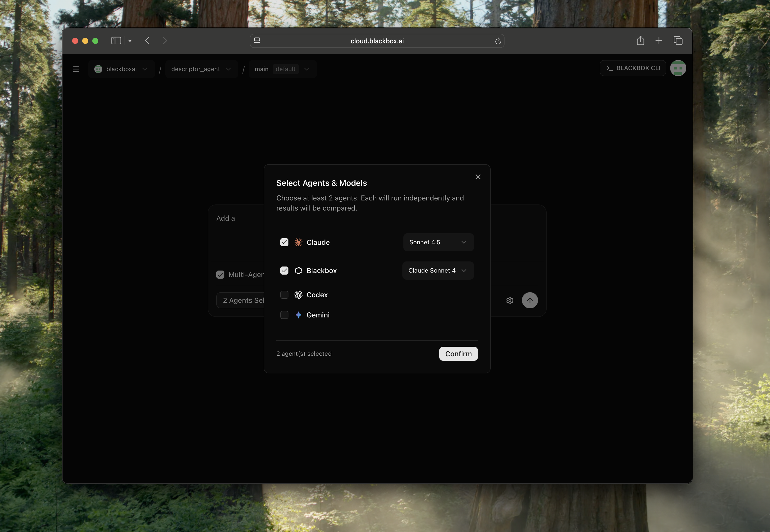Click the user avatar icon
770x532 pixels.
coord(678,68)
